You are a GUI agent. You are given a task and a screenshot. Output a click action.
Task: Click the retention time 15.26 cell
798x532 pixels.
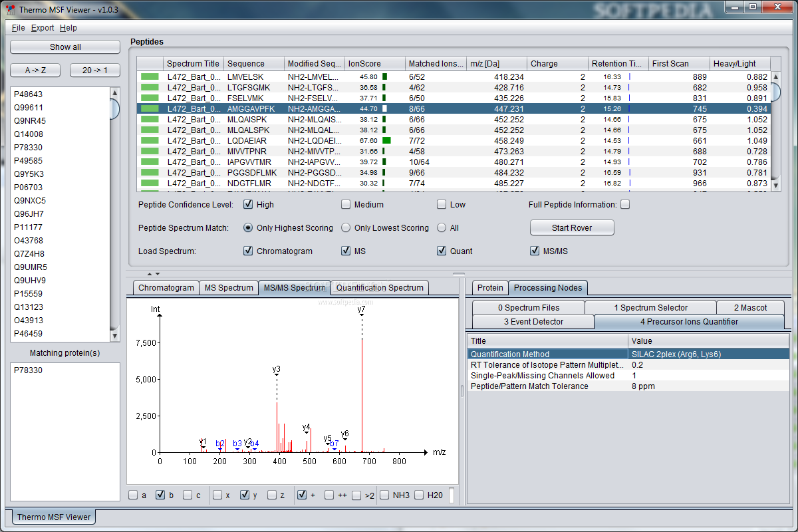click(618, 108)
